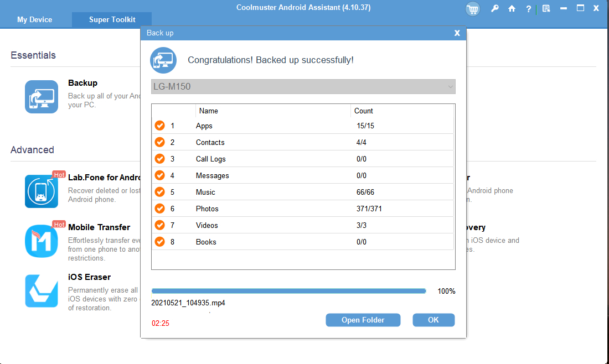Viewport: 609px width, 364px height.
Task: Open the iOS Eraser title
Action: point(89,277)
